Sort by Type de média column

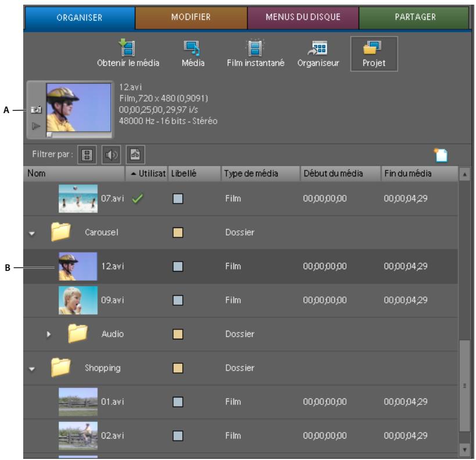click(x=261, y=173)
